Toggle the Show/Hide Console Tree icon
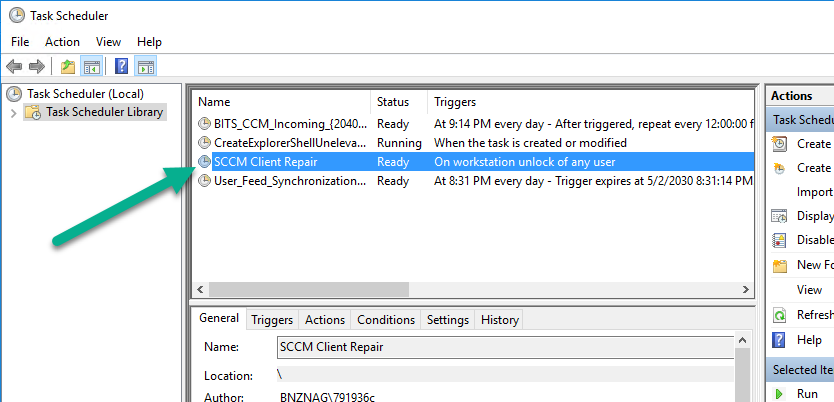Image resolution: width=834 pixels, height=402 pixels. pyautogui.click(x=91, y=66)
